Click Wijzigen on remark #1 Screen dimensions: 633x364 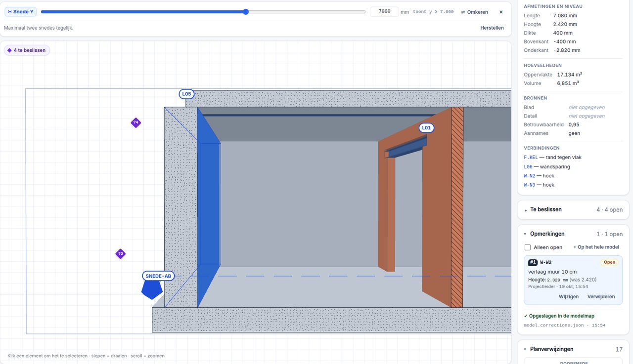pos(569,297)
